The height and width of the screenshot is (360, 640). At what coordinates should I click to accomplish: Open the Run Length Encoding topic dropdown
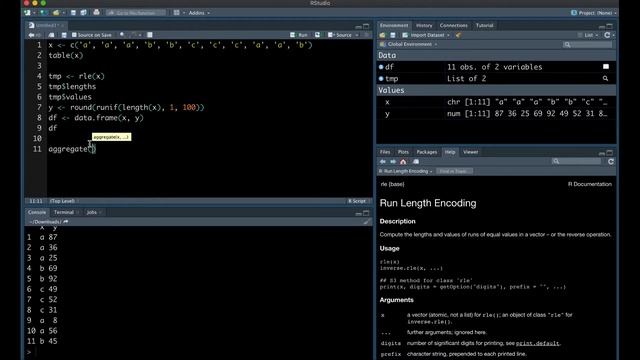(405, 171)
